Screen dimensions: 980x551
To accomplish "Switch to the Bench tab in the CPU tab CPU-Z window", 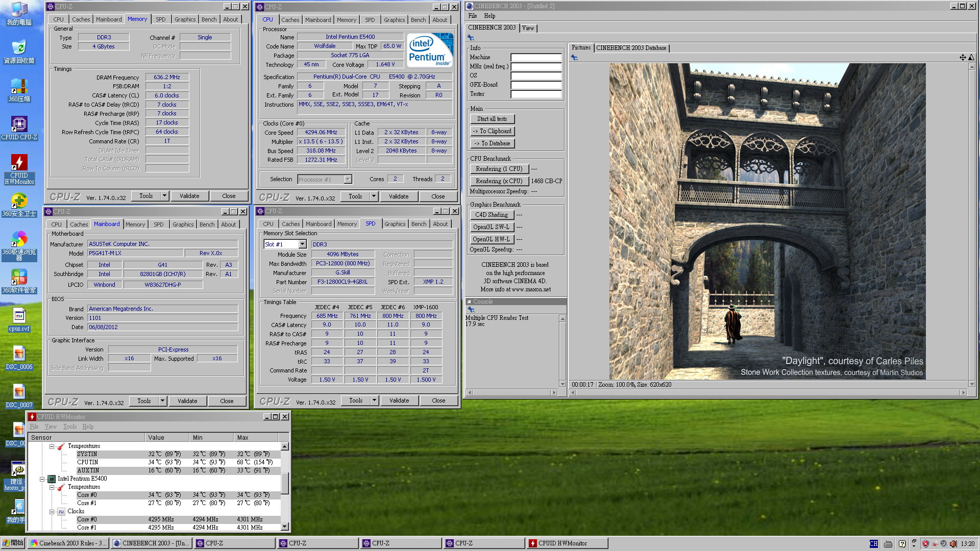I will (418, 20).
